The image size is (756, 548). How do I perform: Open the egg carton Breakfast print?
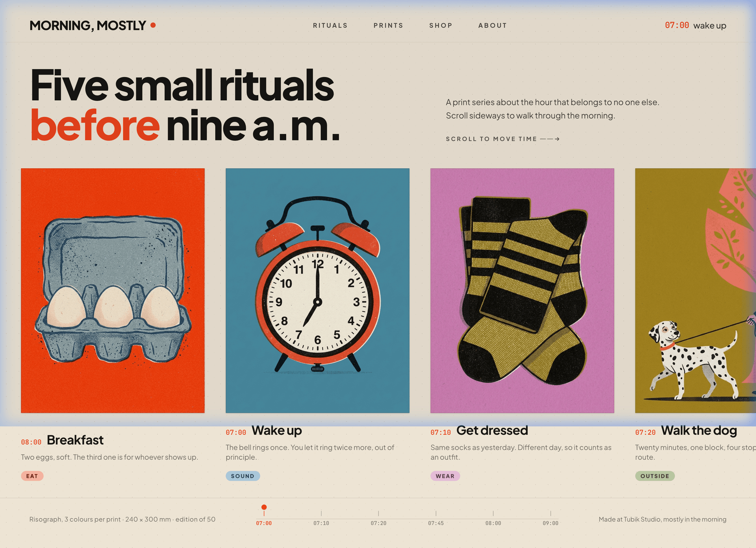pyautogui.click(x=113, y=291)
